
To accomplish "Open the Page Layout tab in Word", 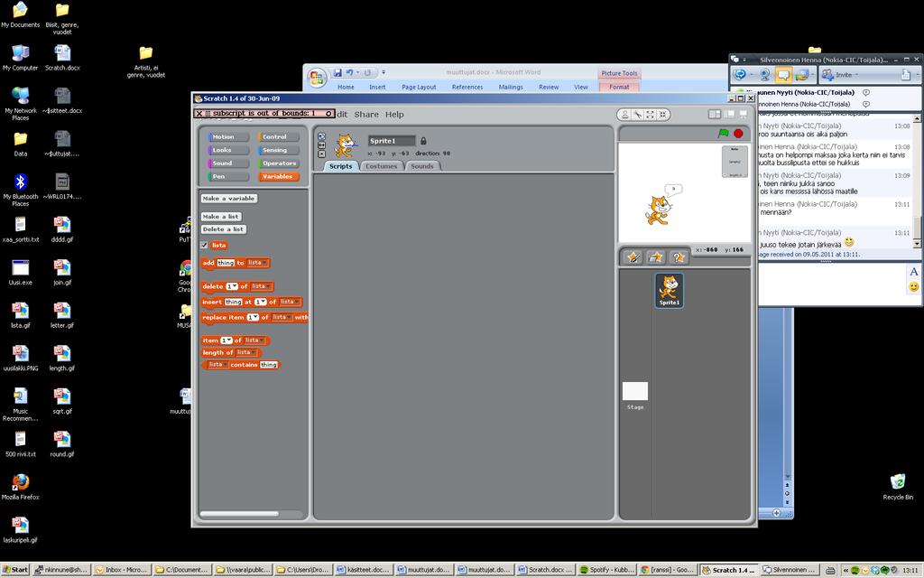I will 419,88.
